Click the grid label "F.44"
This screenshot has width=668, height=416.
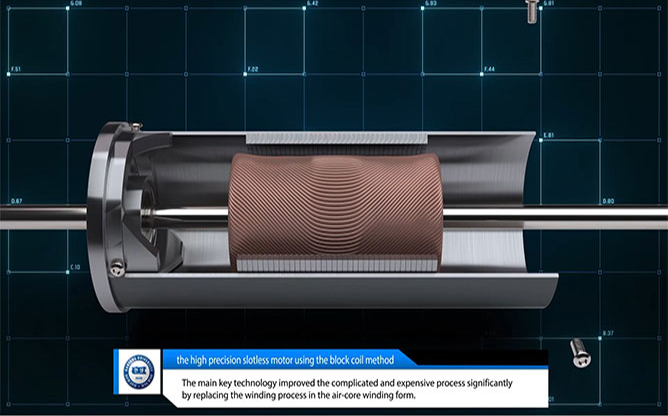[x=489, y=69]
